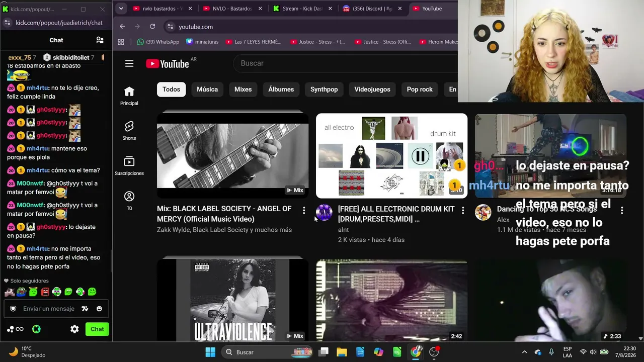Switch to the Stream - Kick Dashboard tab
644x362 pixels.
point(302,9)
